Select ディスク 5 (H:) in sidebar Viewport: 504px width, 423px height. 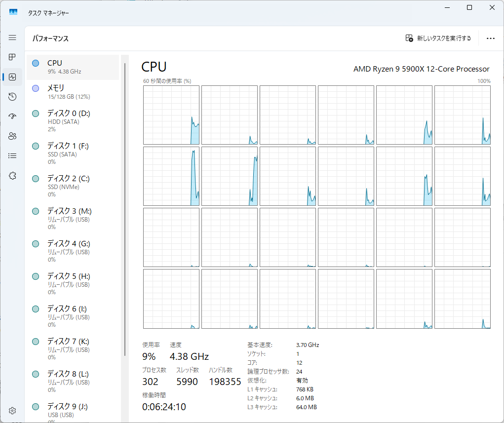pos(73,283)
